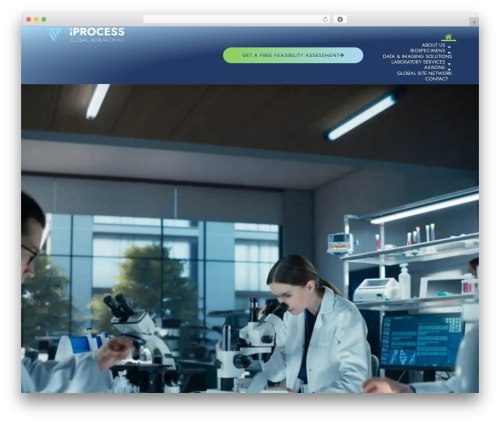Go to the Contact page
500x423 pixels.
[436, 79]
